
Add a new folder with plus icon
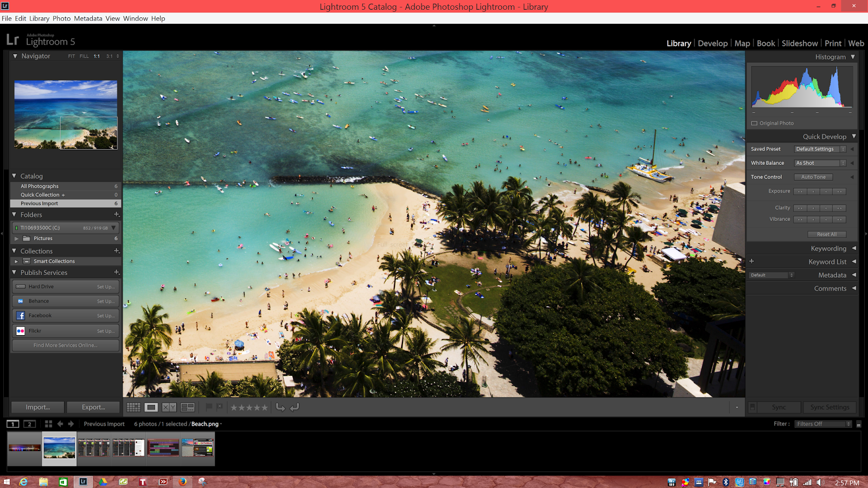tap(116, 215)
